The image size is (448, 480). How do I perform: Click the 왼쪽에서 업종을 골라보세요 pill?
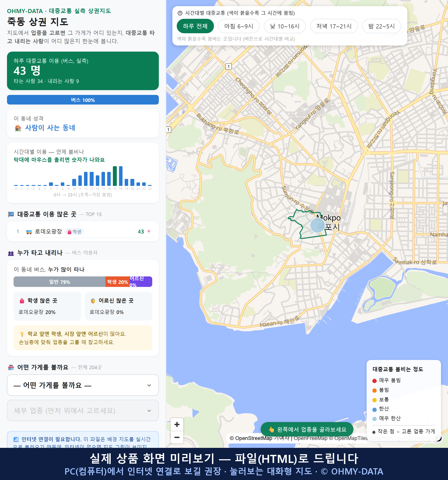tap(307, 429)
